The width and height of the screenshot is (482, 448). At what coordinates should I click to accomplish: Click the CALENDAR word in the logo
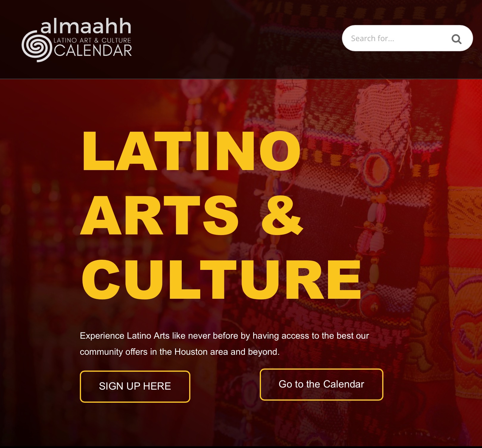pyautogui.click(x=93, y=51)
